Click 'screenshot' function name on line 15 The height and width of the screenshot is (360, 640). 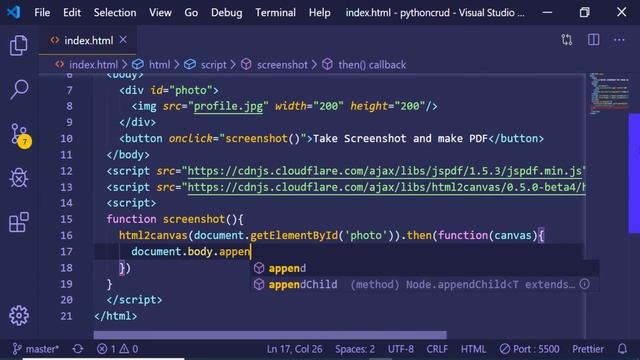point(194,219)
